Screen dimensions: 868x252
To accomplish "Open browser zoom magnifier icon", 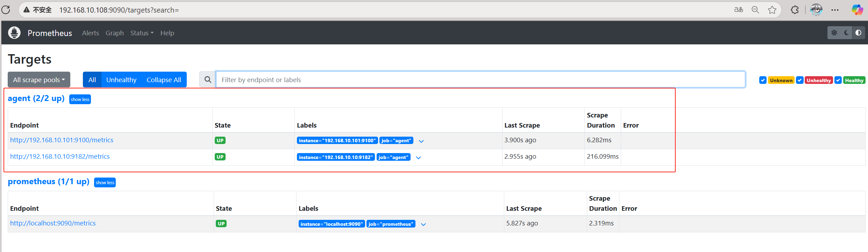I will click(755, 10).
